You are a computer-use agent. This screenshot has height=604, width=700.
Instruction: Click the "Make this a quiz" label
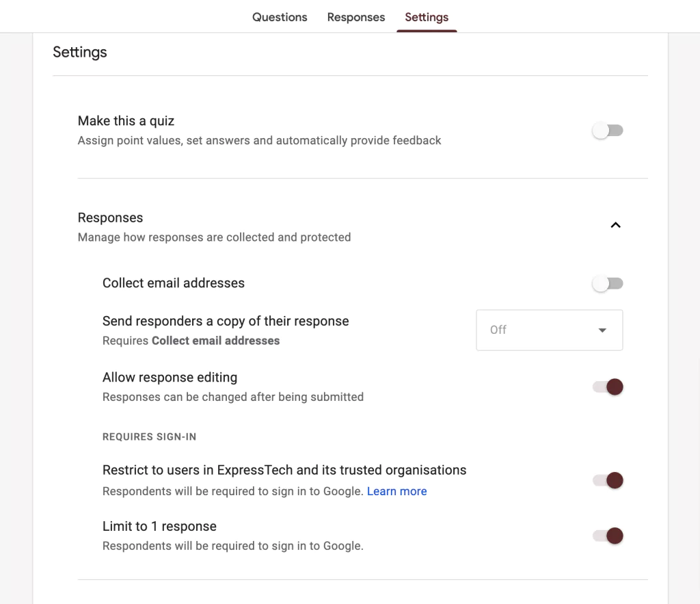[126, 121]
